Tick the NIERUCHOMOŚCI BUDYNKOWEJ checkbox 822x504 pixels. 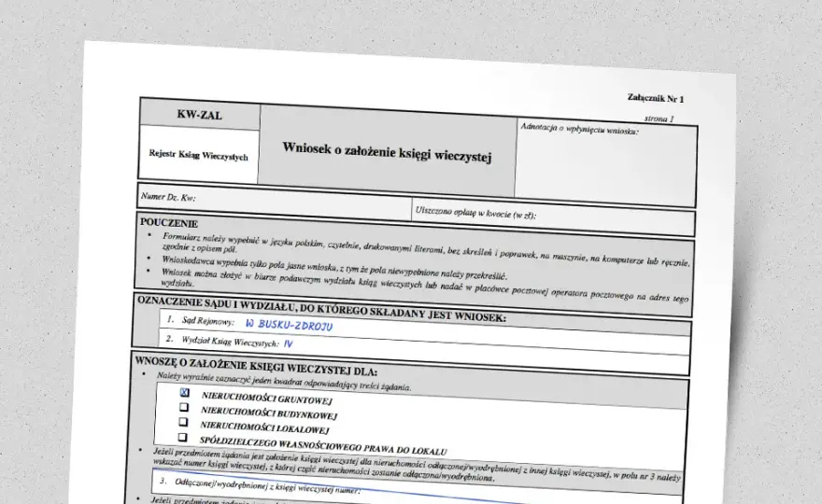[x=183, y=407]
